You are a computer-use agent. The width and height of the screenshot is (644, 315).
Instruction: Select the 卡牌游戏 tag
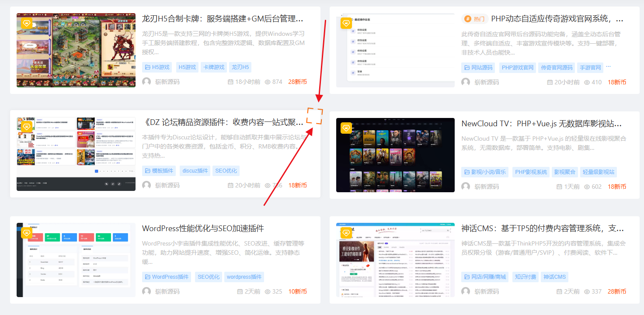pos(214,67)
